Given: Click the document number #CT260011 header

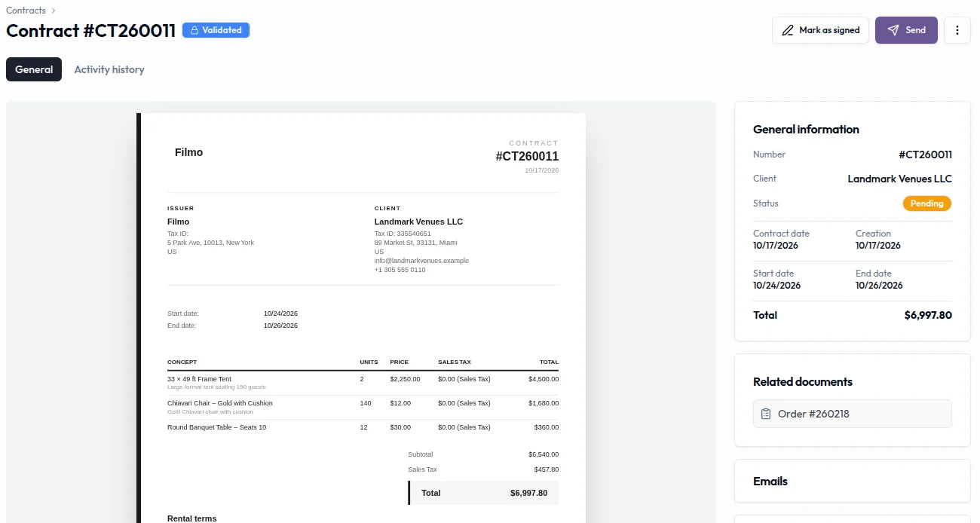Looking at the screenshot, I should pos(527,156).
